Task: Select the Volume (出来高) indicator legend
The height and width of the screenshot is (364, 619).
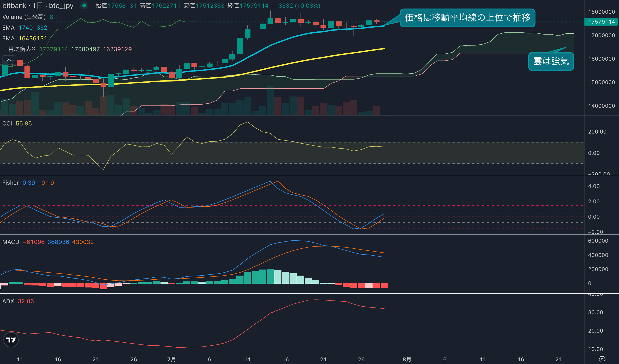Action: [24, 17]
